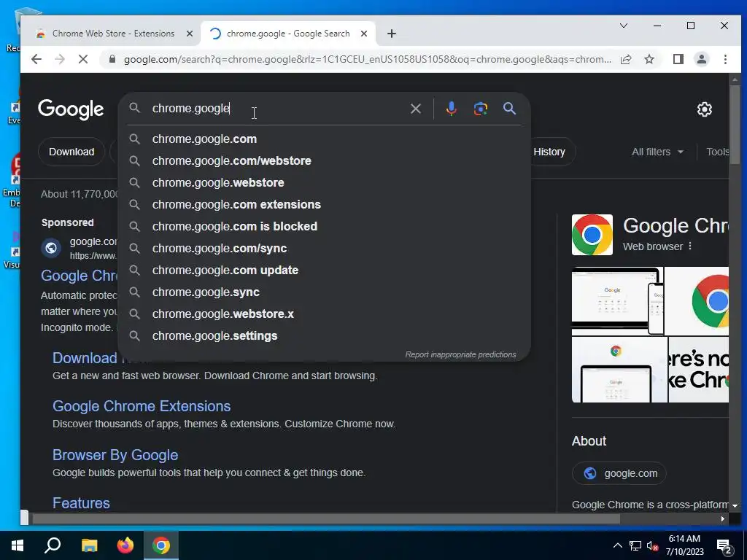The width and height of the screenshot is (747, 560).
Task: Go back to the previous page
Action: coord(36,59)
